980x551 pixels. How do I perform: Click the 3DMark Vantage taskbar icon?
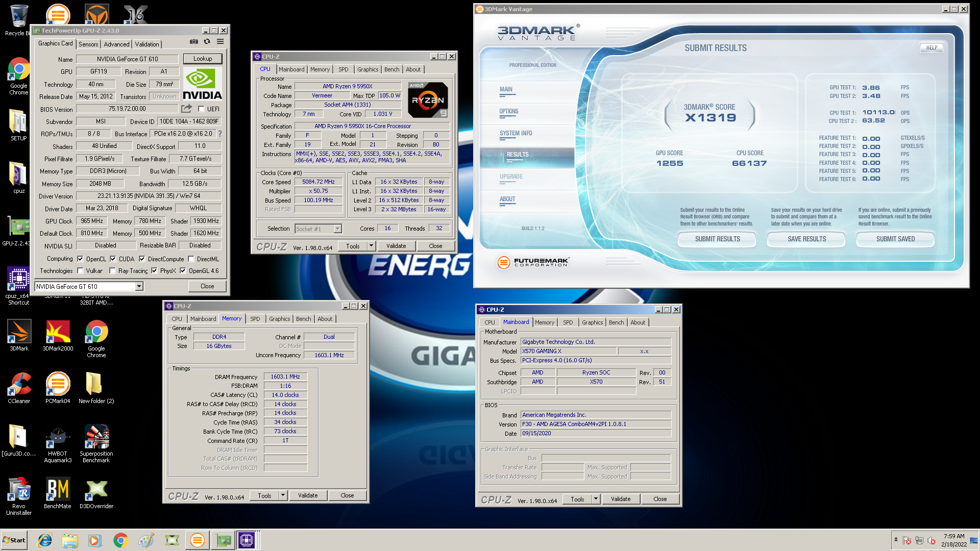[x=197, y=540]
